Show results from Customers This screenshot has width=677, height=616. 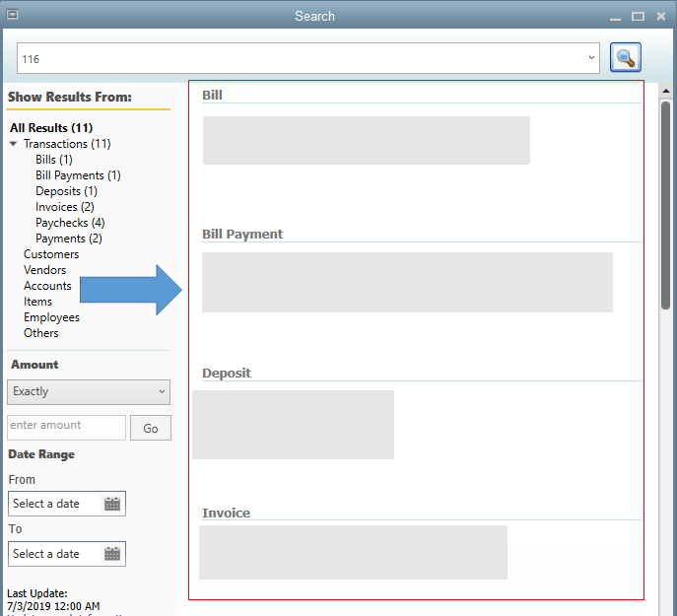pos(51,254)
